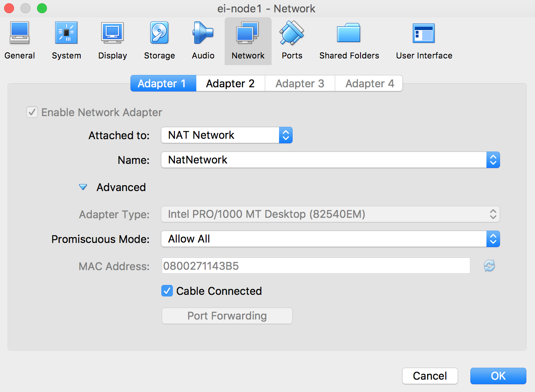Viewport: 535px width, 392px height.
Task: Click the 'Attached to:' label
Action: click(119, 135)
